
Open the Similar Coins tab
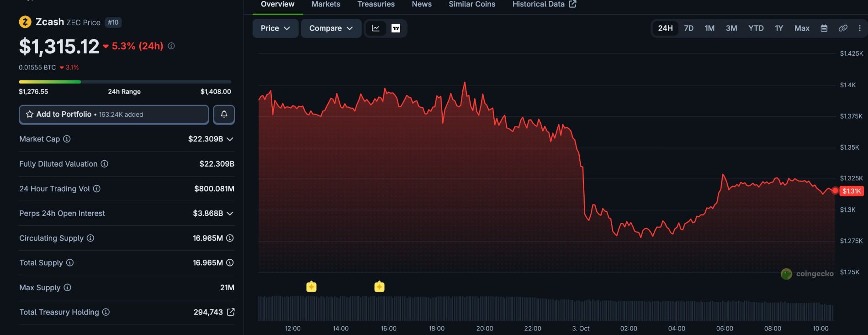click(x=472, y=5)
